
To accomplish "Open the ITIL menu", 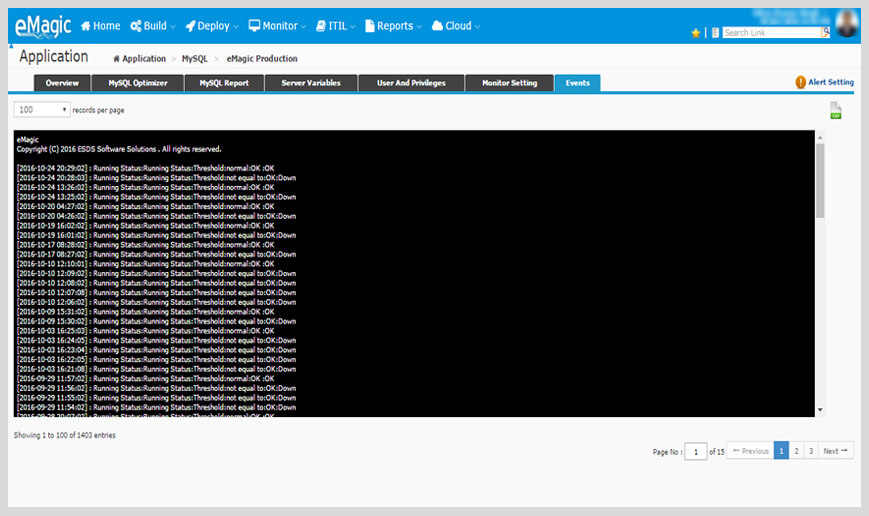I will pyautogui.click(x=335, y=26).
